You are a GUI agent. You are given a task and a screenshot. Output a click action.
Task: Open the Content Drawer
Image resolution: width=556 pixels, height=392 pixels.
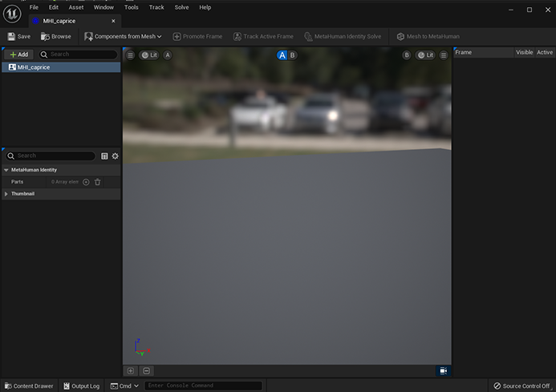pos(27,386)
